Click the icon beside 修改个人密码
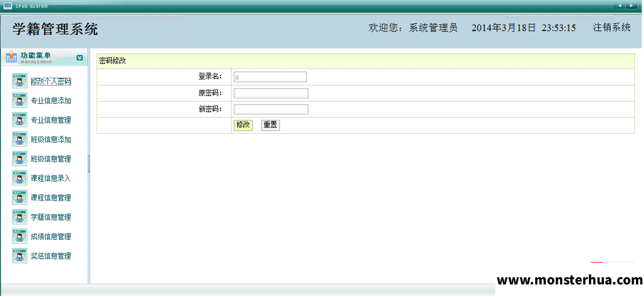Screen dimensions: 644x297 19,81
